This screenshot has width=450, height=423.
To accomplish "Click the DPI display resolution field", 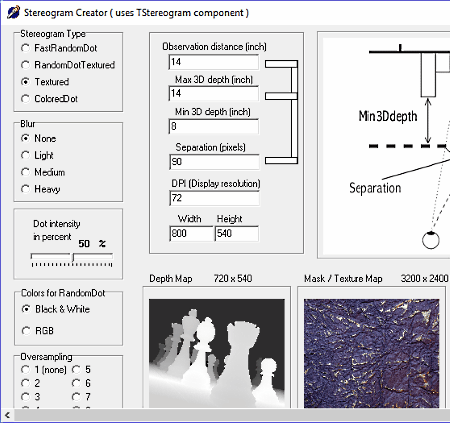I will pyautogui.click(x=214, y=198).
